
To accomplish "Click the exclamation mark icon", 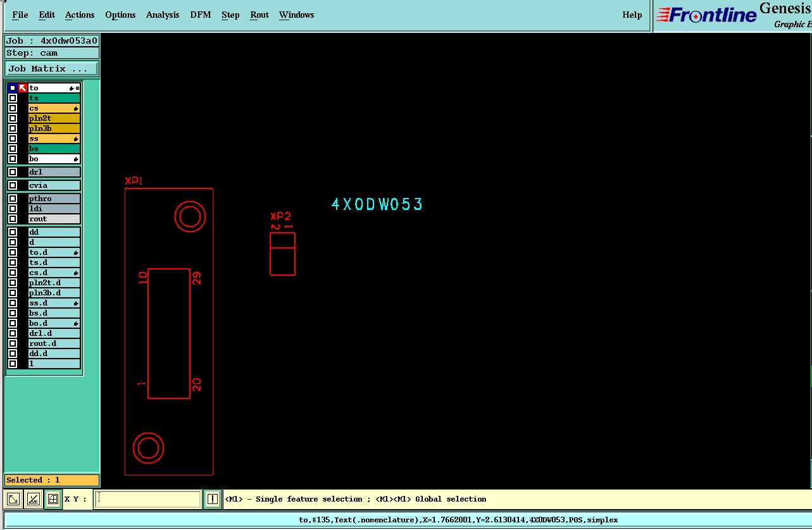I will 213,499.
